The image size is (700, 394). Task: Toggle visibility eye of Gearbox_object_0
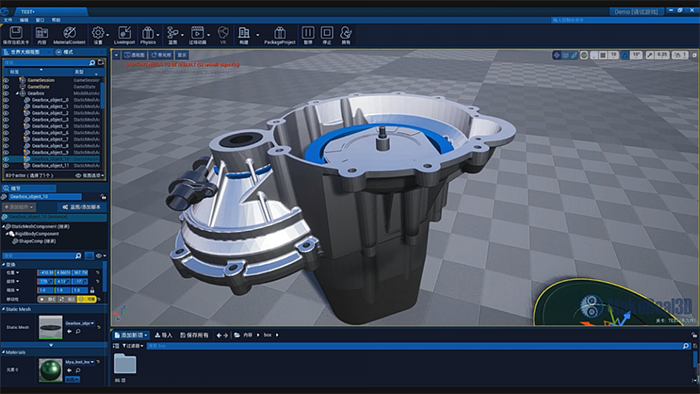tap(6, 100)
